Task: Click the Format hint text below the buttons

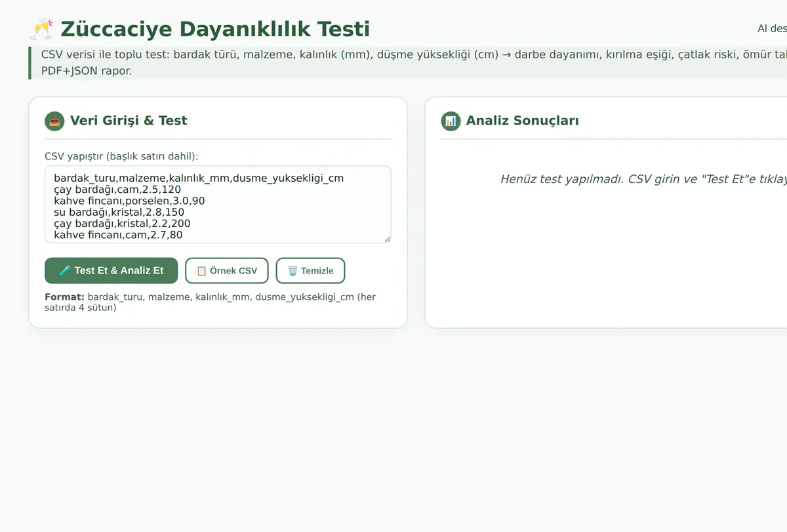Action: coord(211,302)
